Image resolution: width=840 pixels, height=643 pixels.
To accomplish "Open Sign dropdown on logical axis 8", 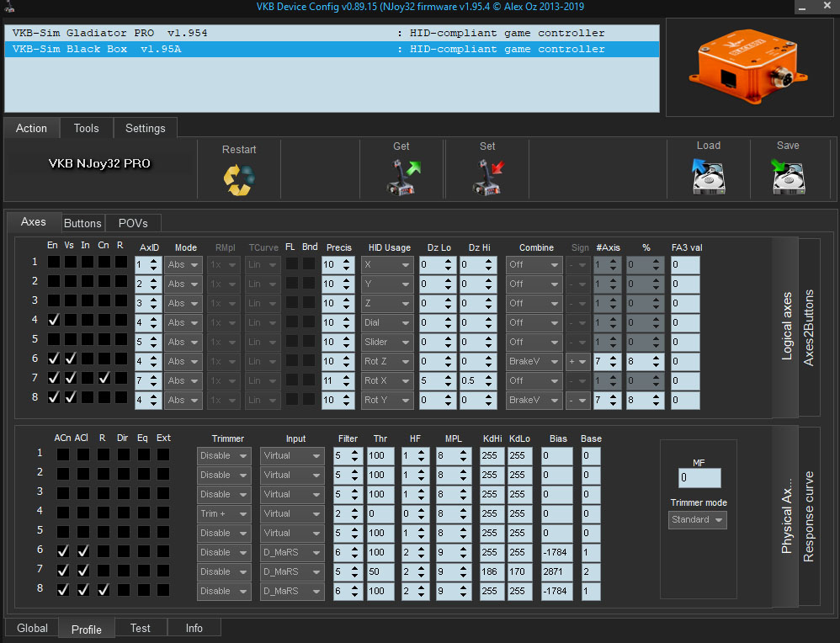I will pos(578,400).
